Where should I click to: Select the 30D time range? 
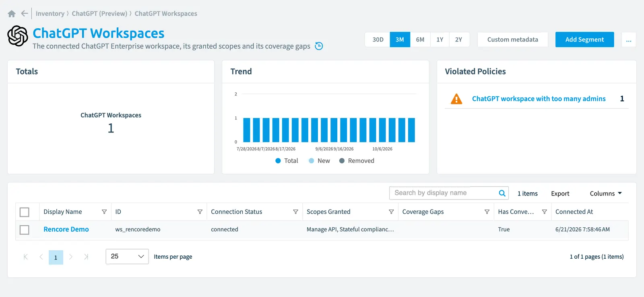point(378,39)
